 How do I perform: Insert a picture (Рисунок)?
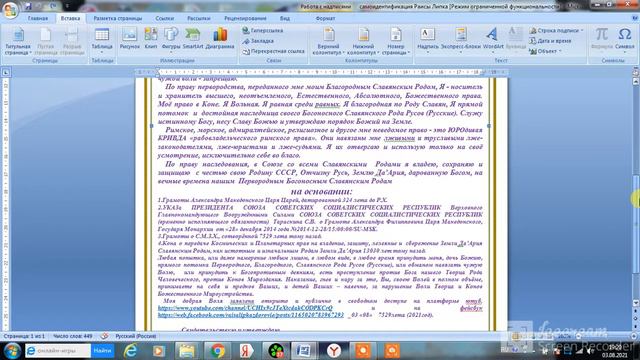pos(129,39)
